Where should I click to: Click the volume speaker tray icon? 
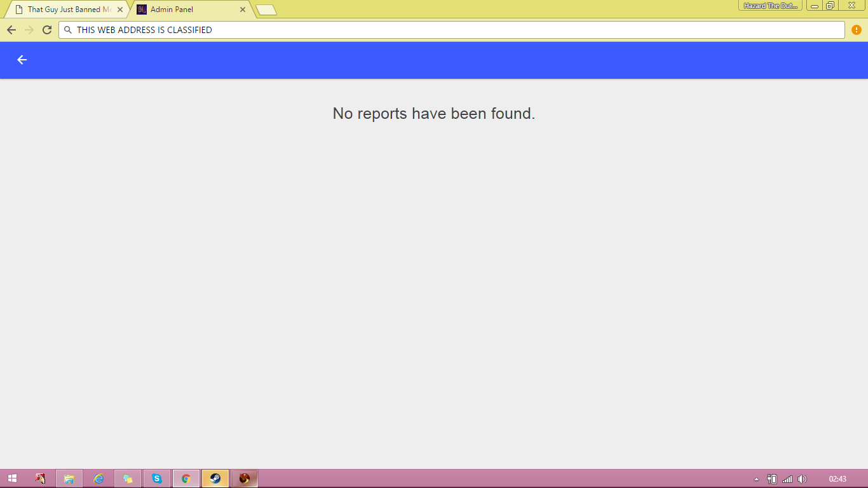[803, 479]
